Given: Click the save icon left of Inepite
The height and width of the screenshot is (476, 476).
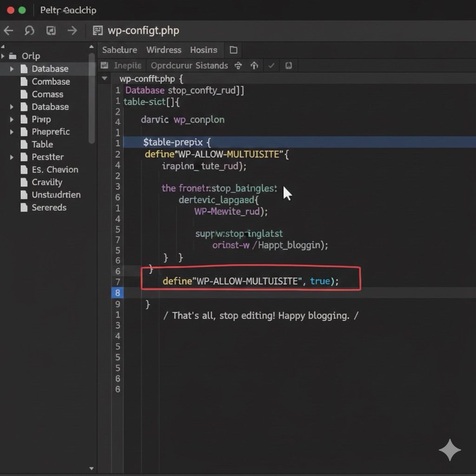Looking at the screenshot, I should [x=105, y=66].
